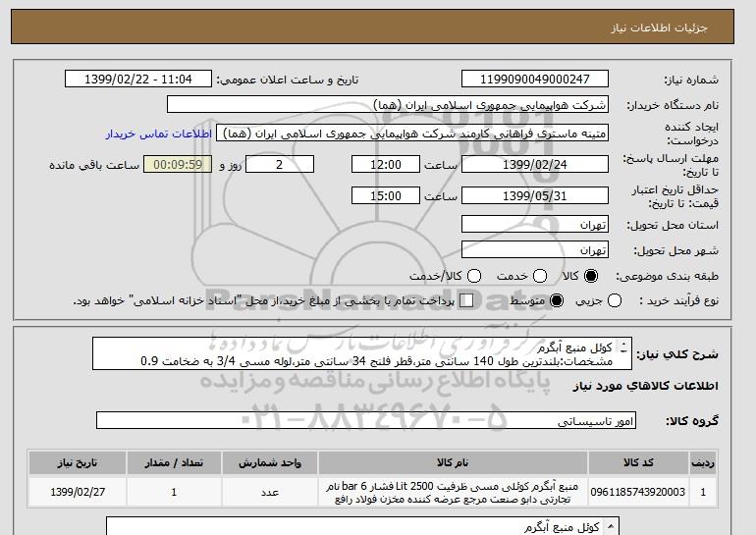
Task: Click the remaining days field showing 2
Action: (x=280, y=164)
